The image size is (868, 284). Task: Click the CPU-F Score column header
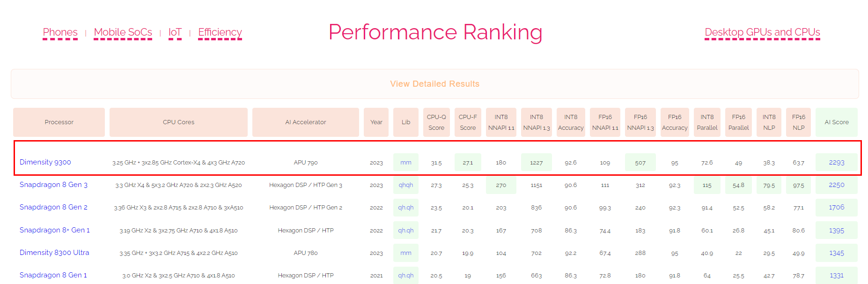pos(468,122)
